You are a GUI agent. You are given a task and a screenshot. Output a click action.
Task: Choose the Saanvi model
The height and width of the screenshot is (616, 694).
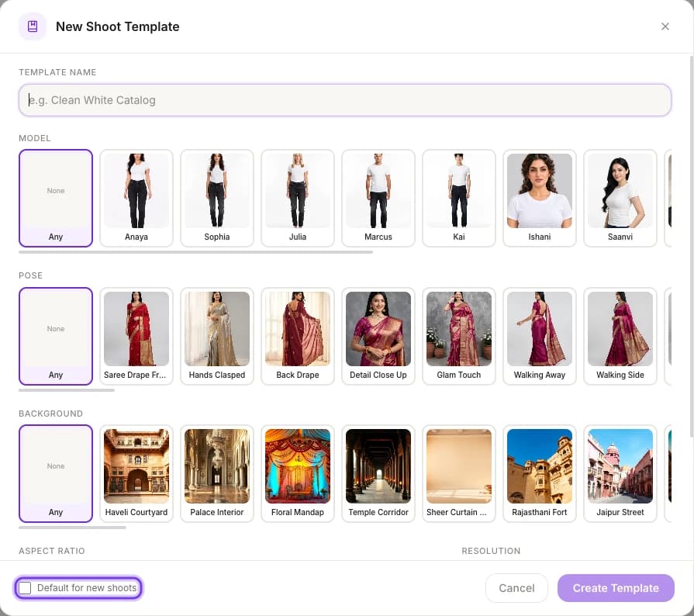pos(620,198)
